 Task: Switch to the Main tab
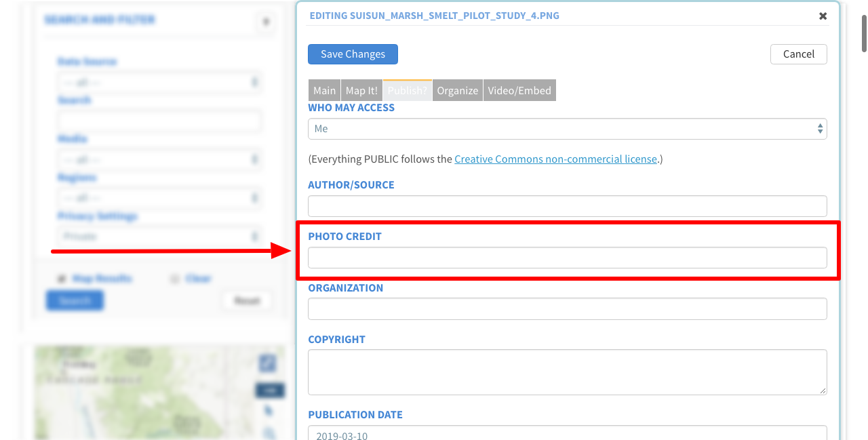(x=324, y=90)
